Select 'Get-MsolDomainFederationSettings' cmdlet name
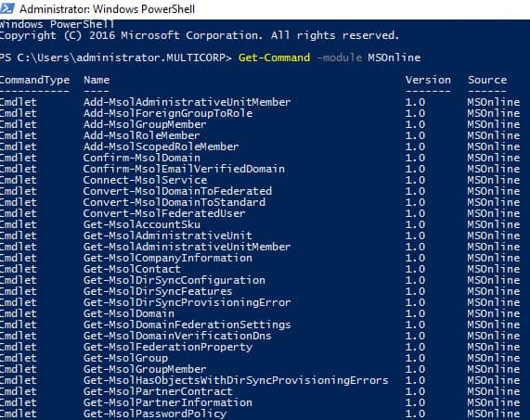This screenshot has width=530, height=420. (x=187, y=325)
